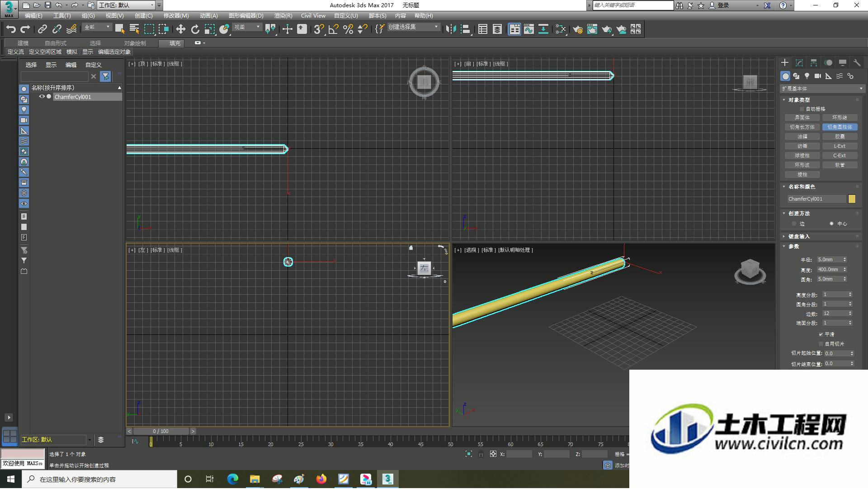Click the L-Ext object type button
The height and width of the screenshot is (489, 868).
[840, 146]
